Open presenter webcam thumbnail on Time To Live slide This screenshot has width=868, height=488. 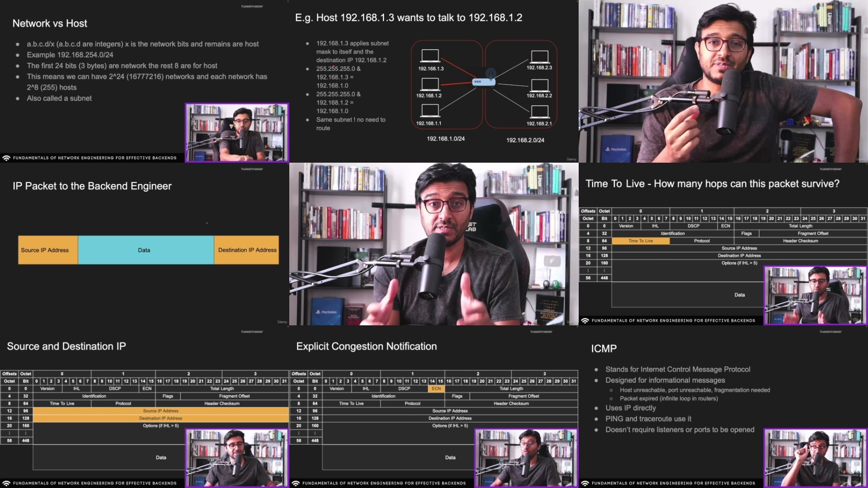pyautogui.click(x=815, y=295)
